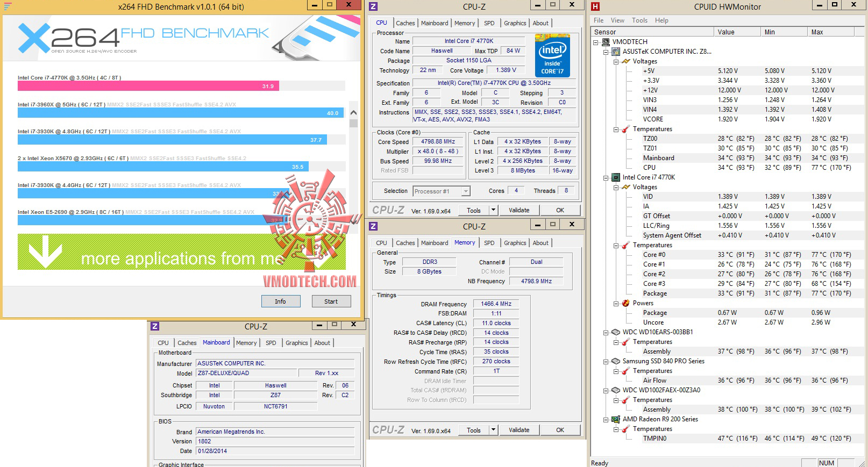The image size is (868, 467).
Task: Click the Start button in x264 Benchmark
Action: (x=331, y=301)
